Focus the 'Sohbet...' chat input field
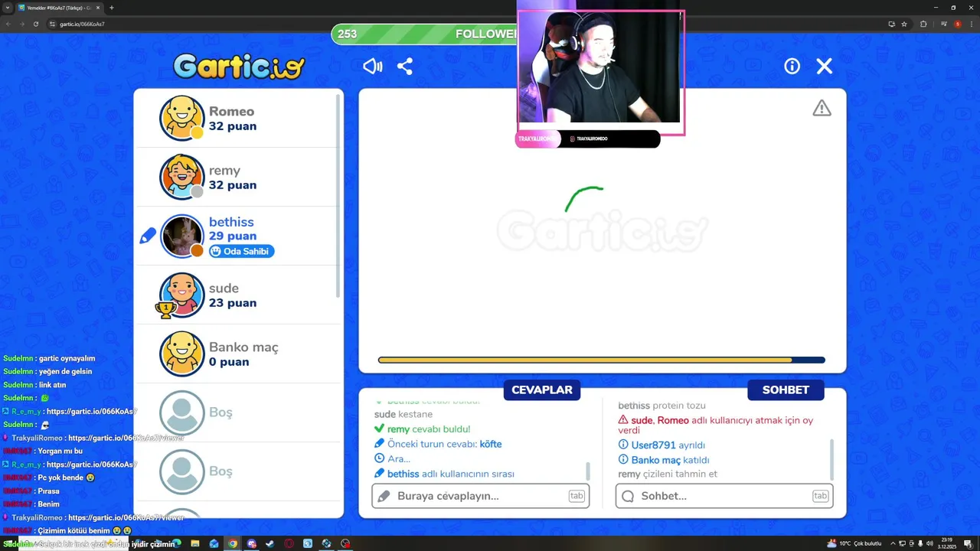 click(724, 496)
